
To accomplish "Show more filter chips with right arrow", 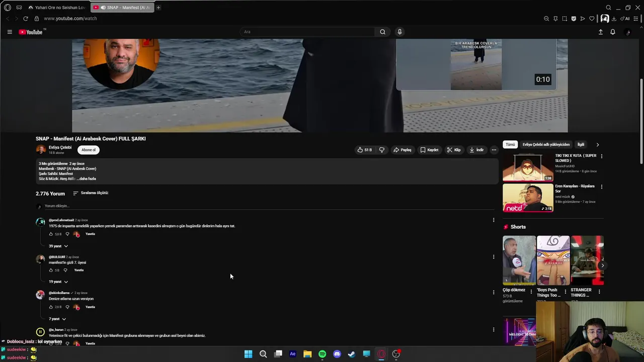I will pyautogui.click(x=598, y=144).
